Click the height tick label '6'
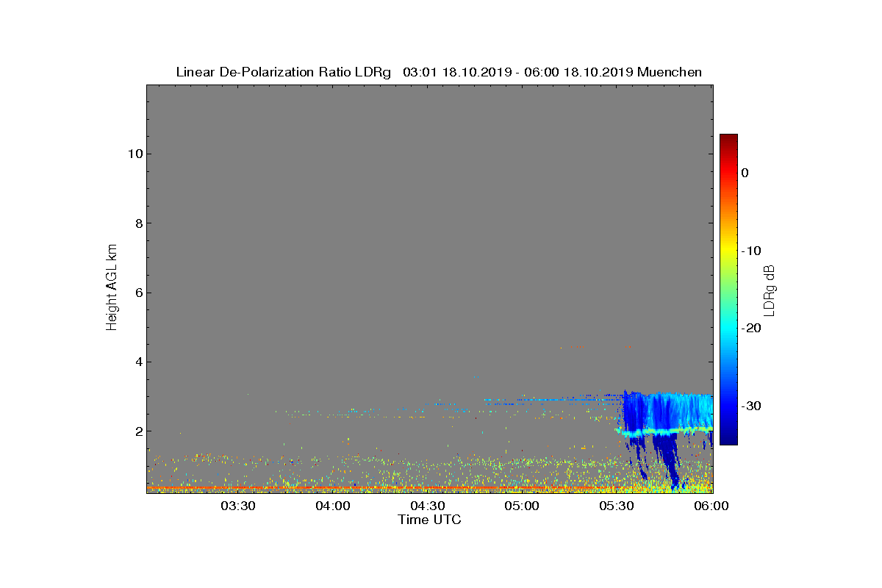The image size is (882, 588). [x=137, y=293]
